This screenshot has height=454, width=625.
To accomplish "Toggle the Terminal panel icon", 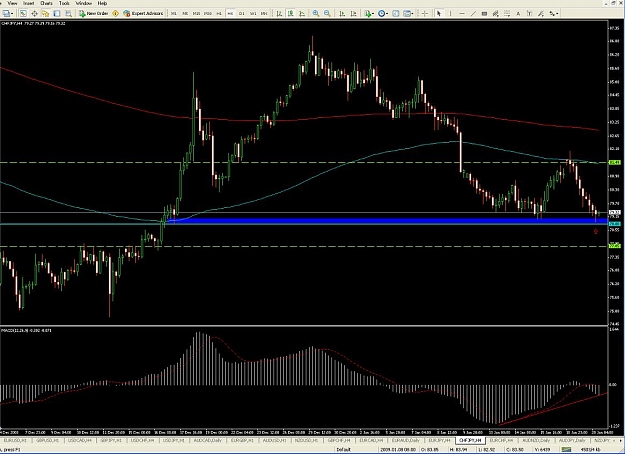I will pyautogui.click(x=57, y=14).
